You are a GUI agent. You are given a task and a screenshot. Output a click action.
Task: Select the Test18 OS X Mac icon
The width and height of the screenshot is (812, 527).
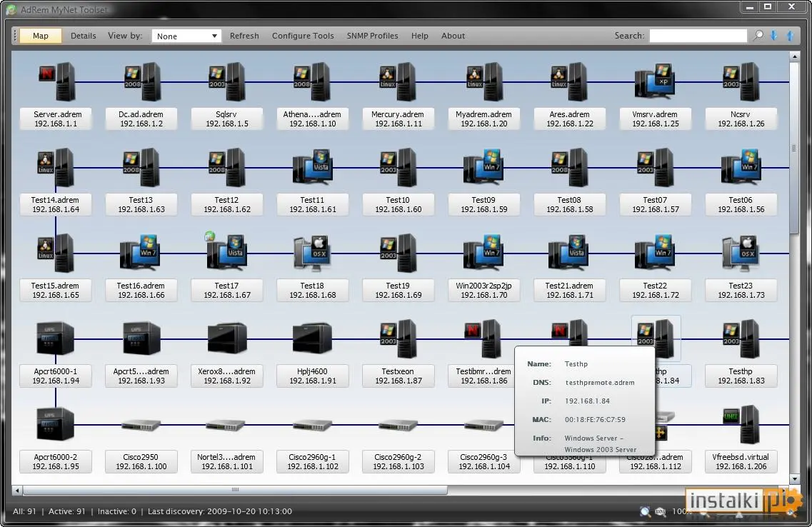tap(312, 254)
